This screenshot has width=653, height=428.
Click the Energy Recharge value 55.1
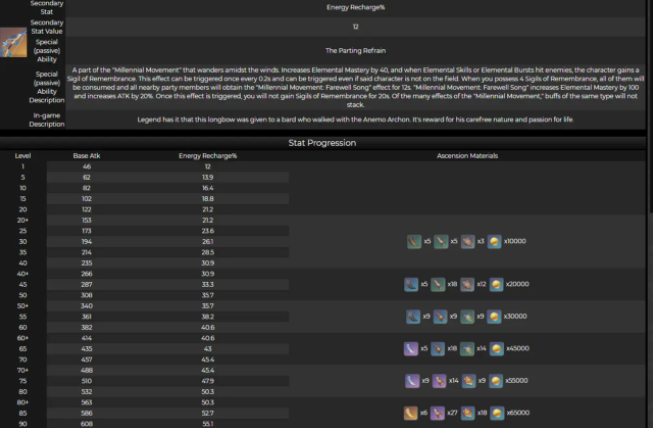click(208, 424)
